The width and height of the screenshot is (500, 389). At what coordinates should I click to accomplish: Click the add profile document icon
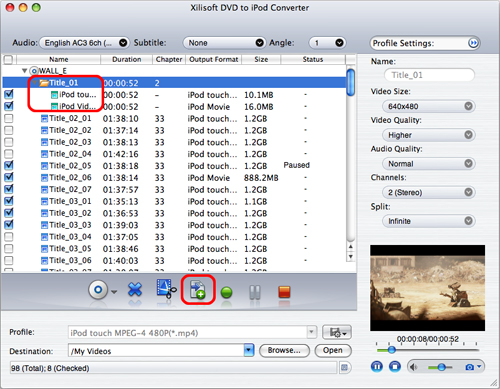coord(197,290)
